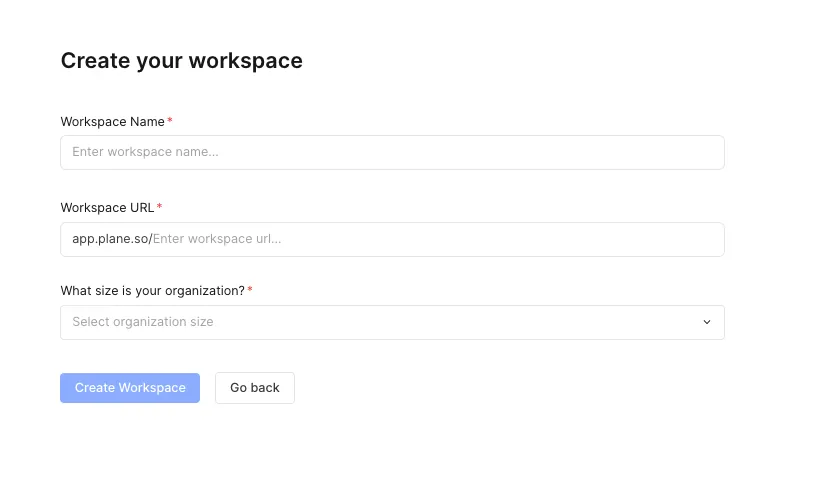Click the Workspace Name text field

(392, 152)
